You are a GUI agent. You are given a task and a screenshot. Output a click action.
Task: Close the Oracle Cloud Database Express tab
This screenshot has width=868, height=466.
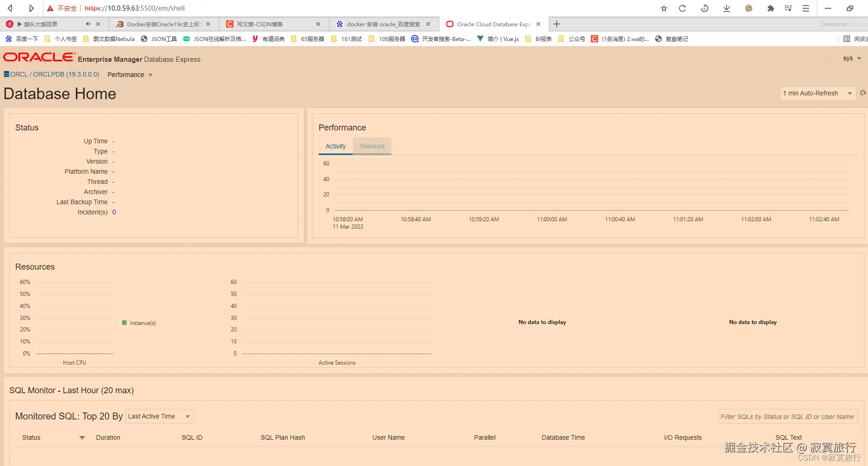click(x=538, y=24)
